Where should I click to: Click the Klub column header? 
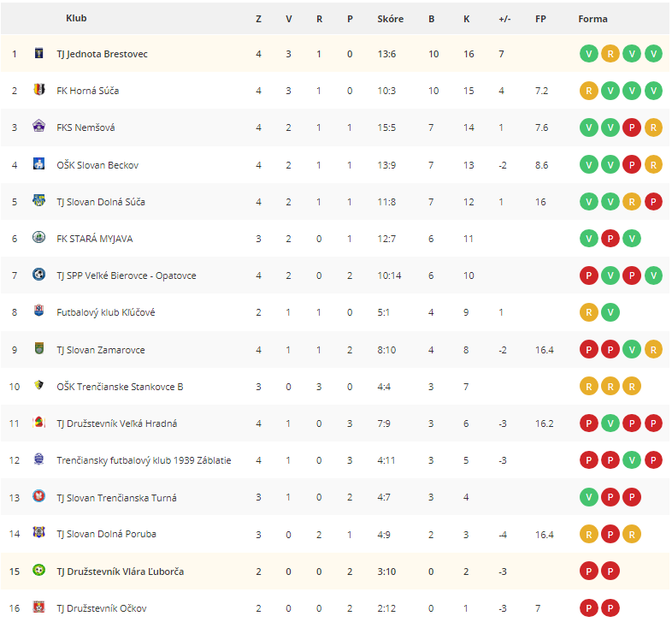point(76,18)
